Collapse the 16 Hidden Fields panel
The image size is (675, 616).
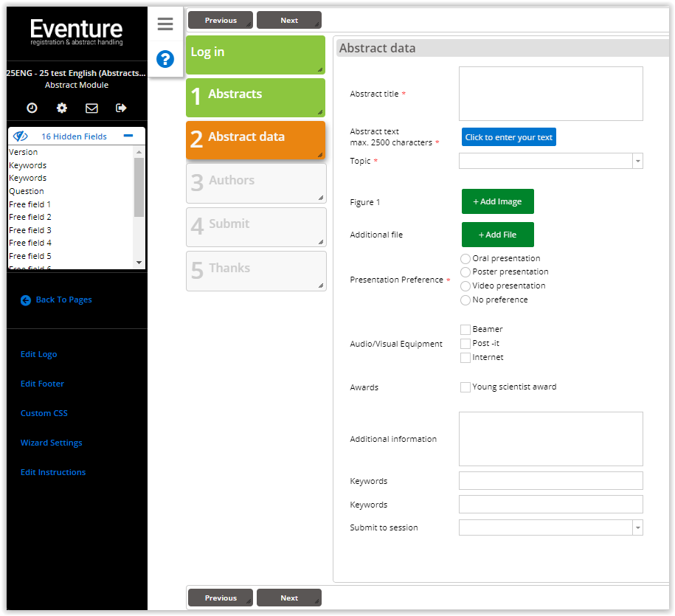pyautogui.click(x=128, y=136)
